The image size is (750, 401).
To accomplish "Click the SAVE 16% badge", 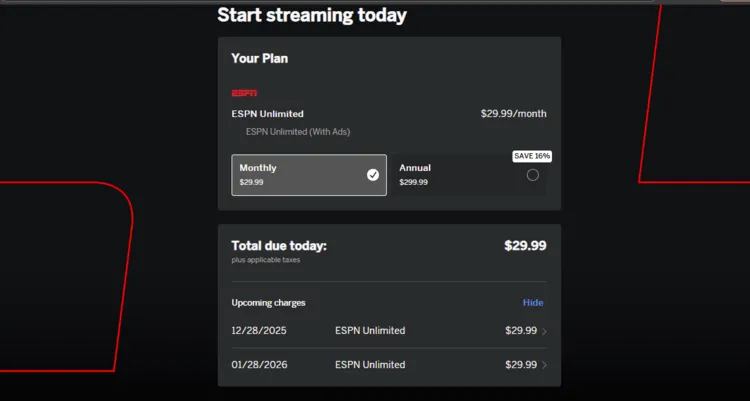I will 532,156.
